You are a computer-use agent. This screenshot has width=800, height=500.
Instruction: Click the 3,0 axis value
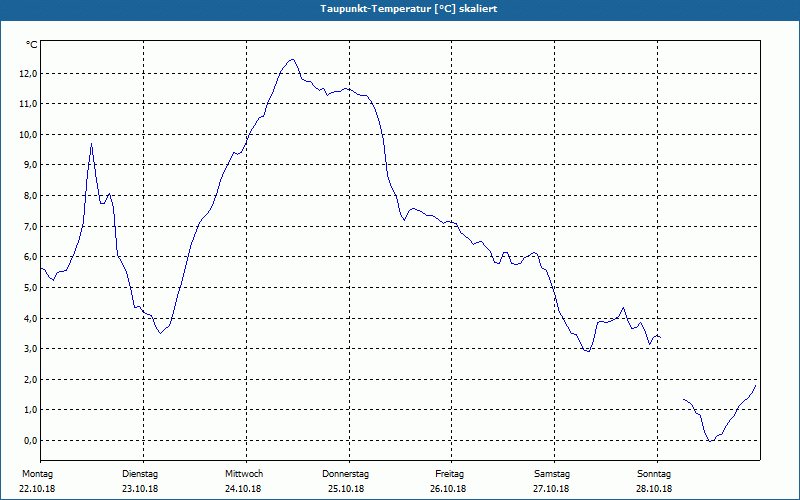point(30,349)
